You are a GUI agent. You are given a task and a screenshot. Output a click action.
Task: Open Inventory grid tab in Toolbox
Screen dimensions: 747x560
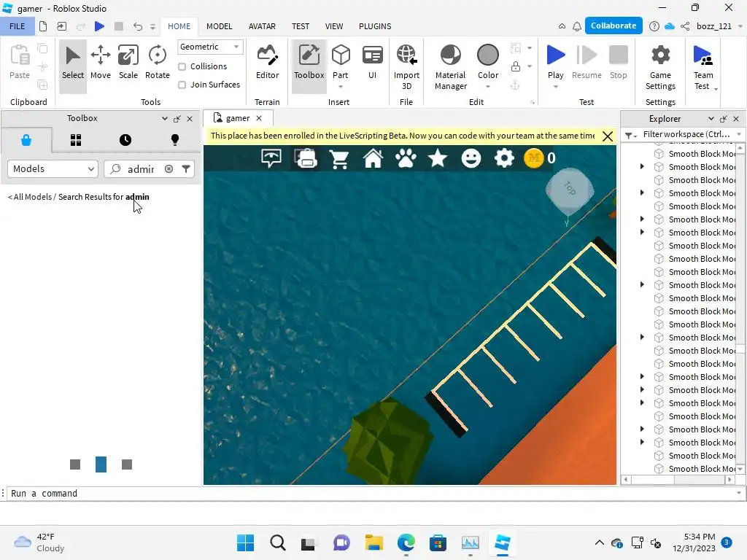point(76,140)
